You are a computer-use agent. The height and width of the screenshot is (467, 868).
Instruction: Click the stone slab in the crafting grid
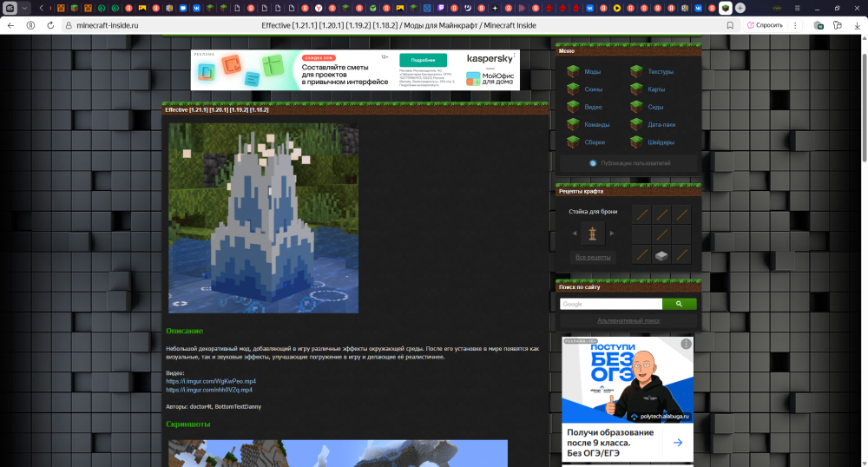coord(661,255)
